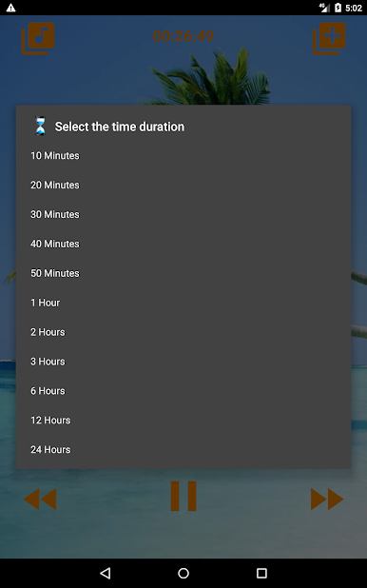
Task: Go to the Android home screen
Action: [x=183, y=573]
